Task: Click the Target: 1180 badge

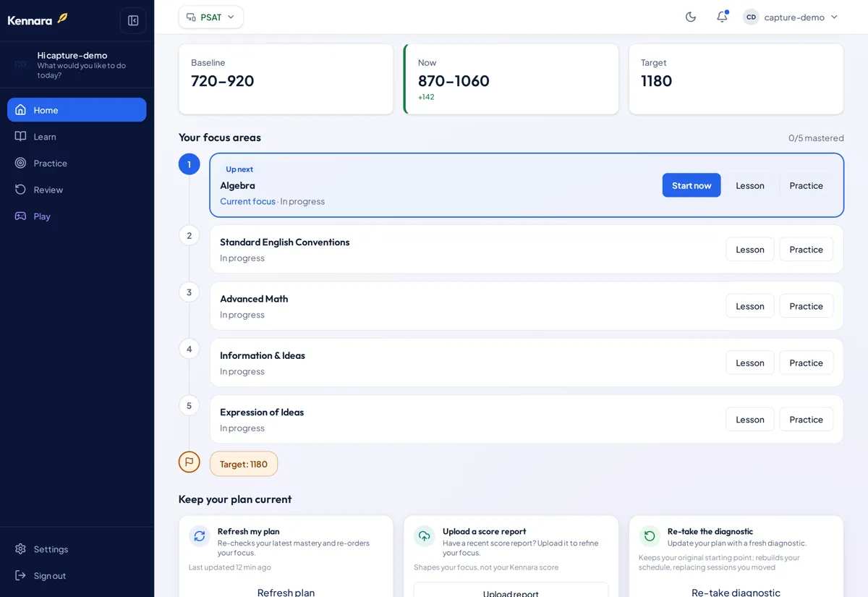Action: (x=244, y=464)
